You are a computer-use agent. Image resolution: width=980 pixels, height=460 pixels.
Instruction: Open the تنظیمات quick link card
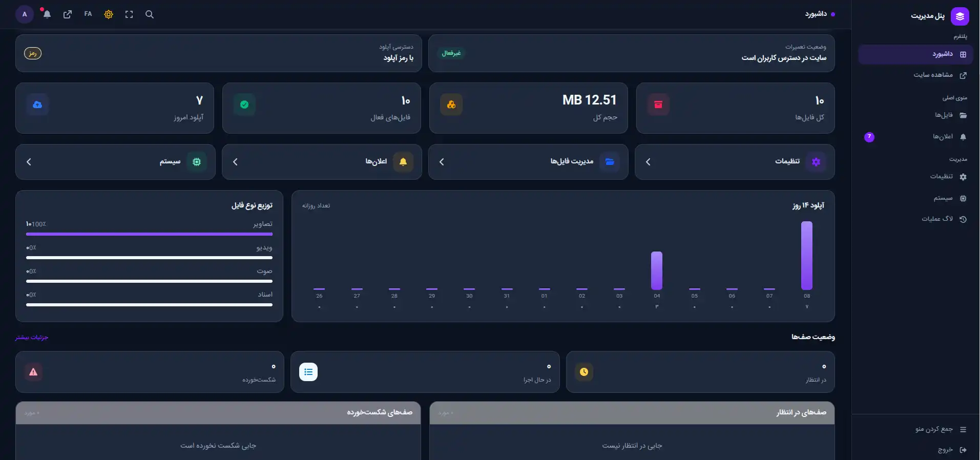click(735, 162)
